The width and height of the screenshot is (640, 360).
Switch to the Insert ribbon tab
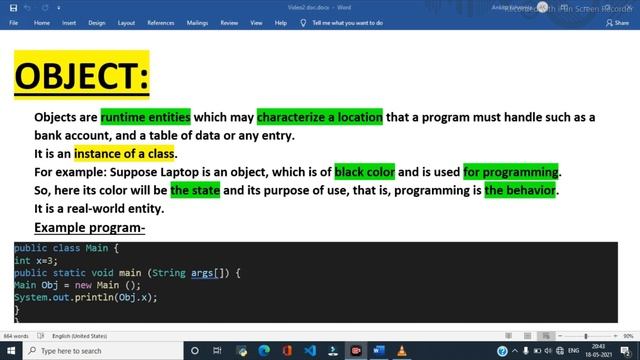coord(69,23)
